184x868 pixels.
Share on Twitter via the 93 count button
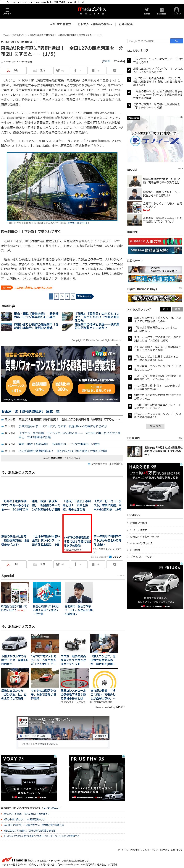coord(62,70)
